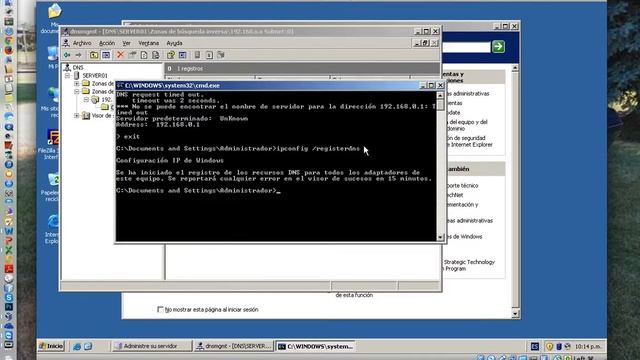Image resolution: width=640 pixels, height=360 pixels.
Task: Open the Ver menu
Action: pyautogui.click(x=127, y=43)
